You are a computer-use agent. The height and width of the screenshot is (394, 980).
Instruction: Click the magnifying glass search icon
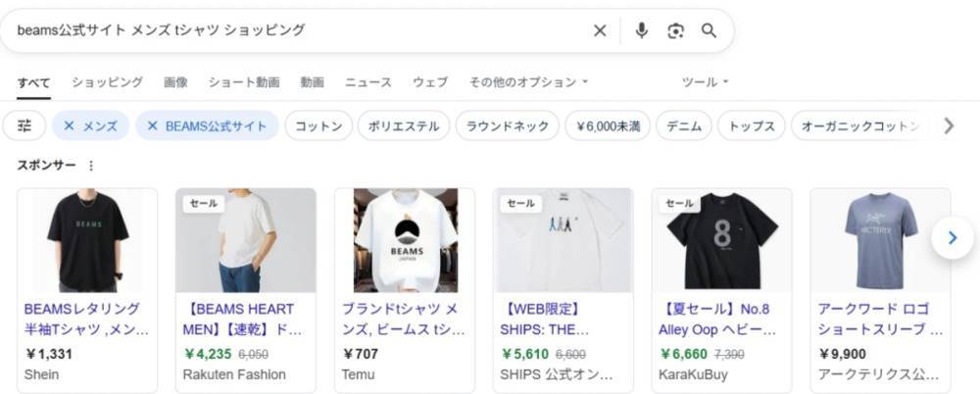[709, 30]
